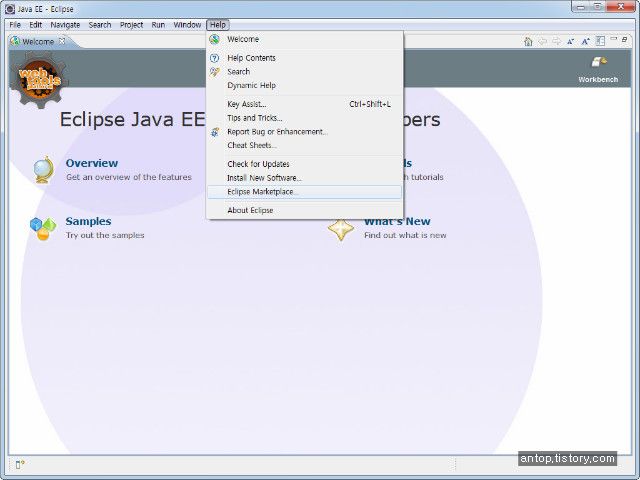Click the Samples shapes icon
640x480 pixels.
(x=43, y=229)
